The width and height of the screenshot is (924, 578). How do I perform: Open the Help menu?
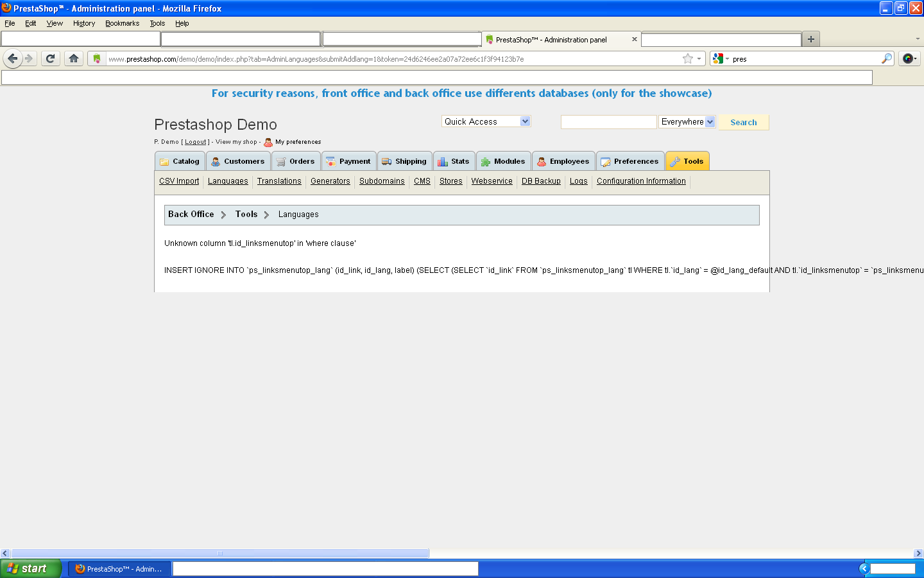(x=182, y=23)
